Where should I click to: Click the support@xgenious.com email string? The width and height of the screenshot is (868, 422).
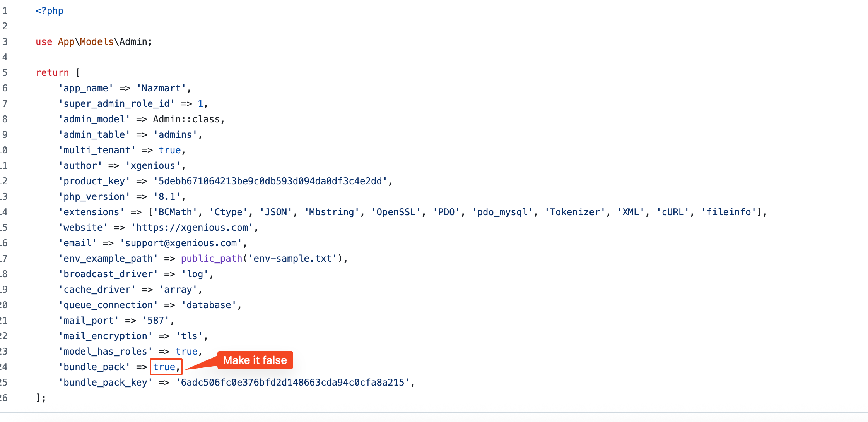coord(181,243)
